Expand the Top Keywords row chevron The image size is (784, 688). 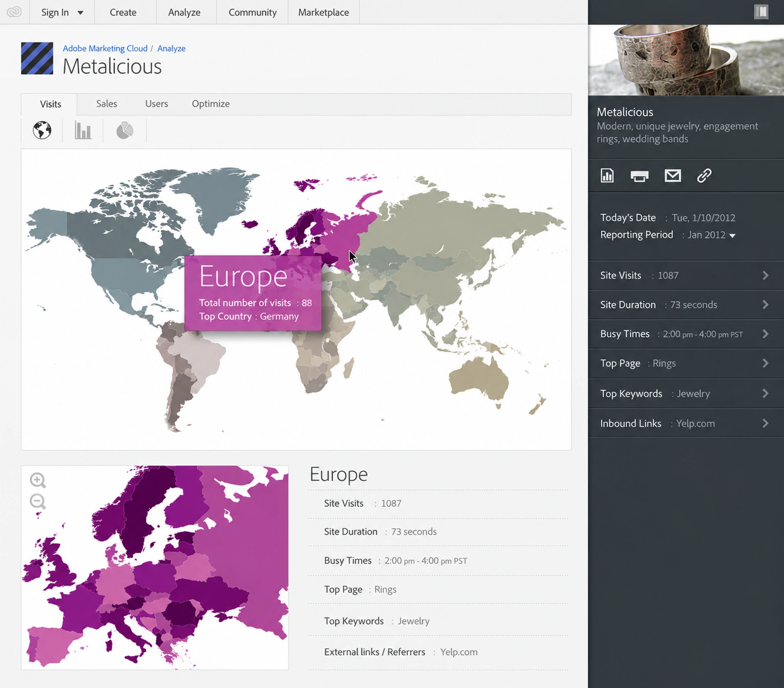765,393
